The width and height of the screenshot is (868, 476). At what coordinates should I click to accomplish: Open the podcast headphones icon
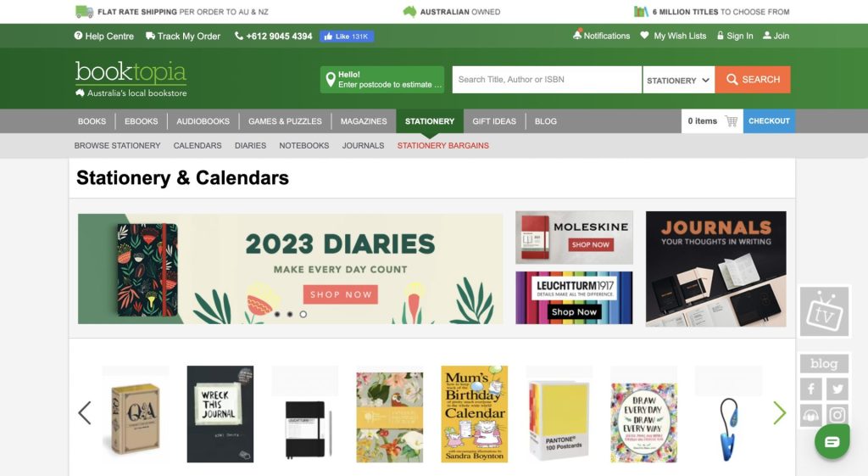pyautogui.click(x=811, y=415)
